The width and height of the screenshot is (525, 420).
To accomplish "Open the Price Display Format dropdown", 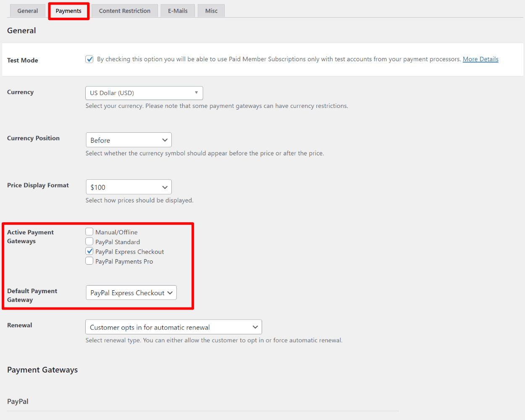I will [129, 187].
